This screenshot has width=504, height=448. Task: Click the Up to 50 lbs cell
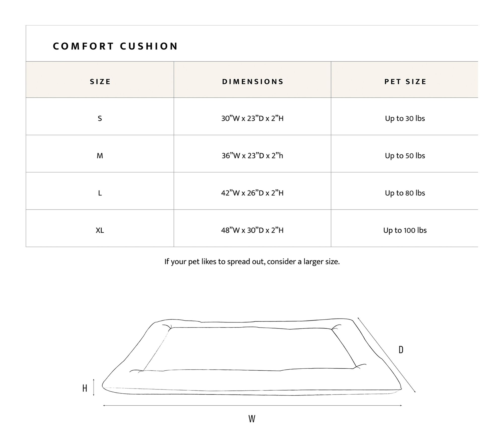pos(405,156)
